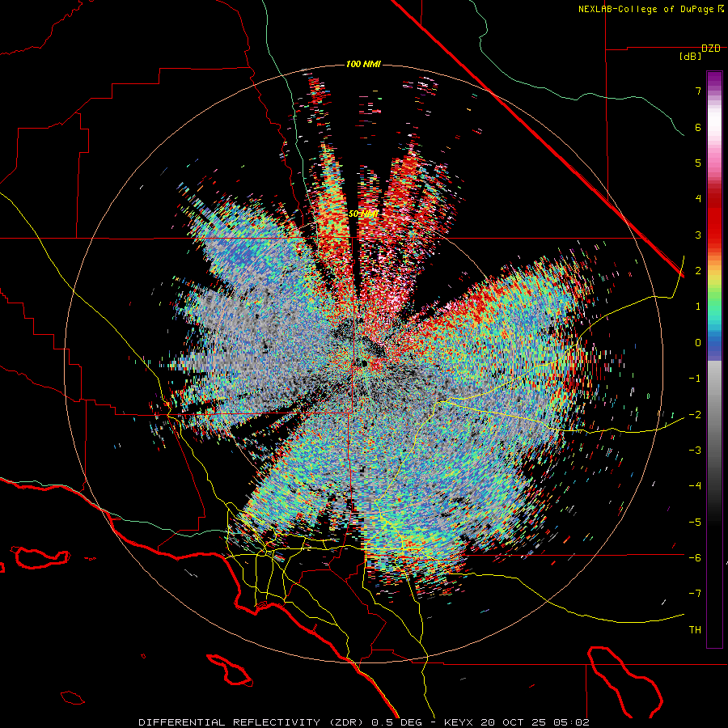
Task: Click the -6 value on the dB scale
Action: point(695,558)
